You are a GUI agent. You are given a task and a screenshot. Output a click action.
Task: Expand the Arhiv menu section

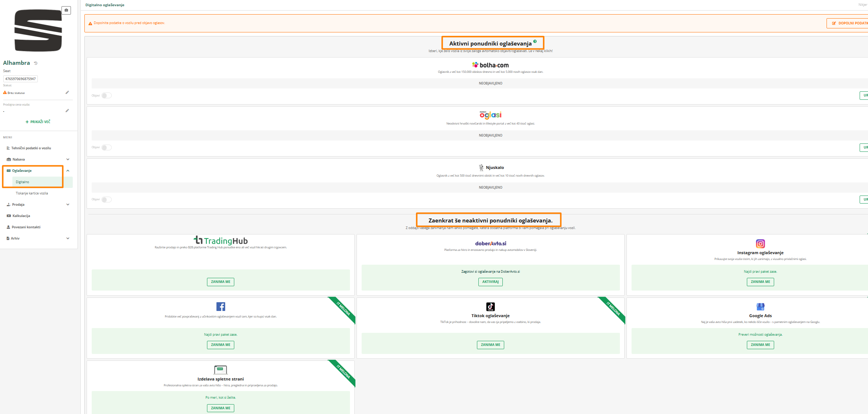(x=68, y=238)
